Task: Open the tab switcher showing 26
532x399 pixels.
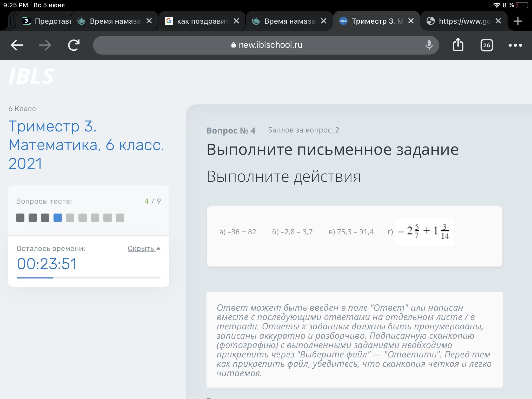Action: pos(487,45)
